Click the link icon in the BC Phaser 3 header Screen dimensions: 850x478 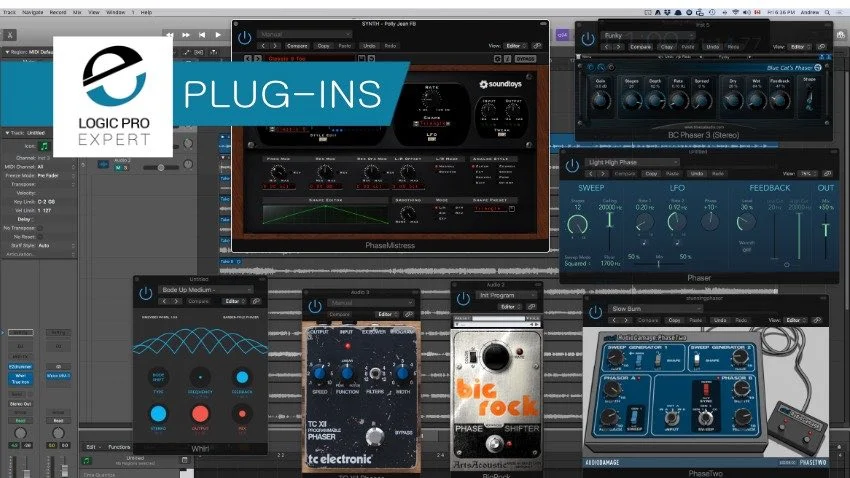coord(822,47)
